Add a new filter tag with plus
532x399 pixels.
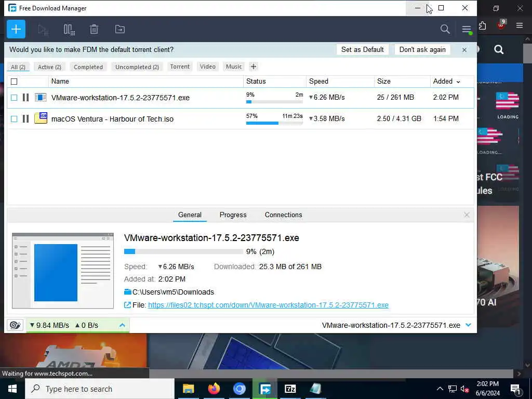pyautogui.click(x=254, y=66)
